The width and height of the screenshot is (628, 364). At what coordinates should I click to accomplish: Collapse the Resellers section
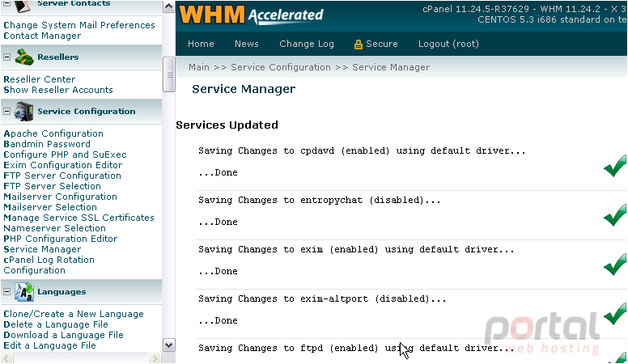click(x=6, y=57)
